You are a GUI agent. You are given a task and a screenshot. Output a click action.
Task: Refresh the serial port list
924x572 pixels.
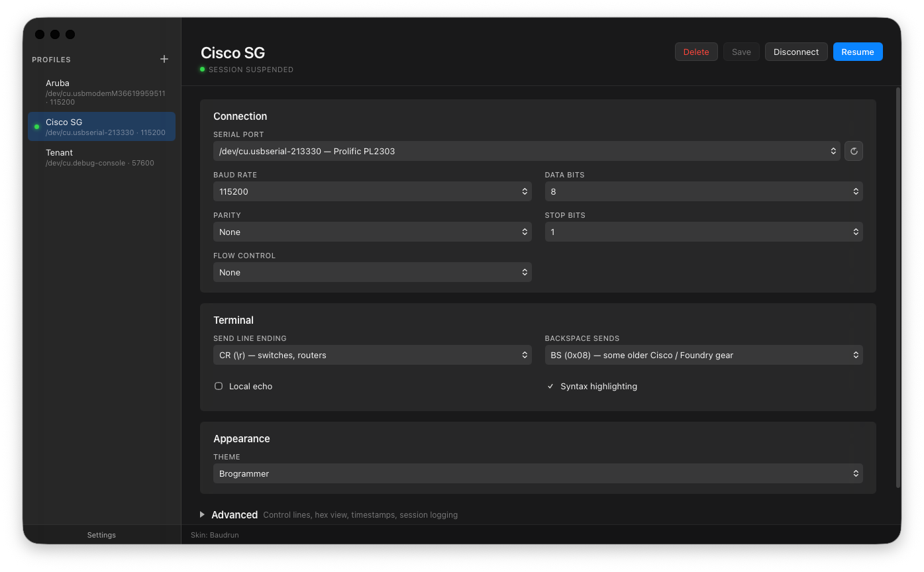pyautogui.click(x=853, y=151)
